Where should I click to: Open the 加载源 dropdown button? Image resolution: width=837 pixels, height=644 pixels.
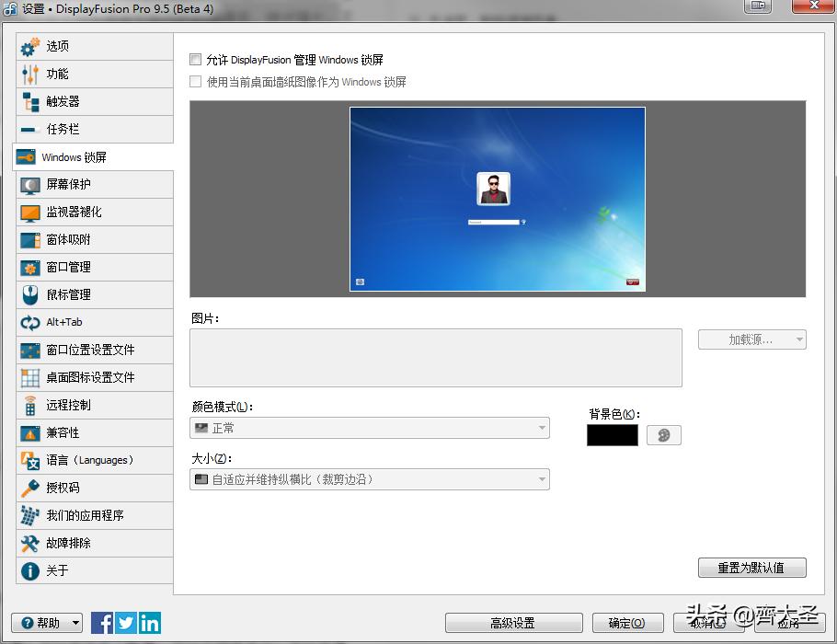[x=751, y=339]
